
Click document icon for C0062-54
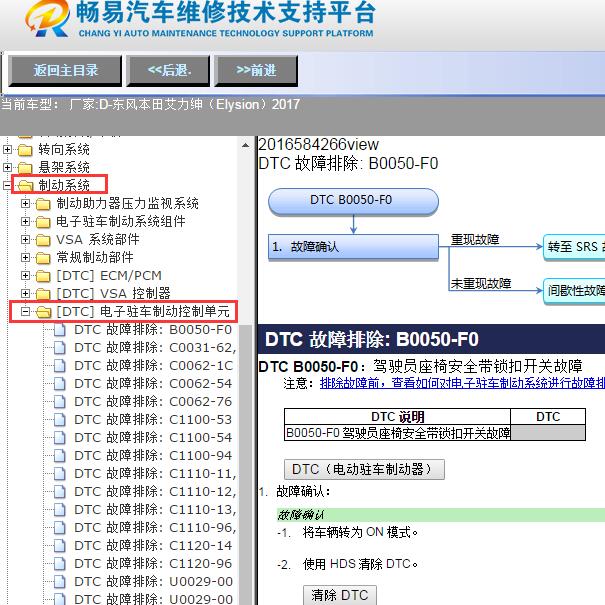[60, 384]
